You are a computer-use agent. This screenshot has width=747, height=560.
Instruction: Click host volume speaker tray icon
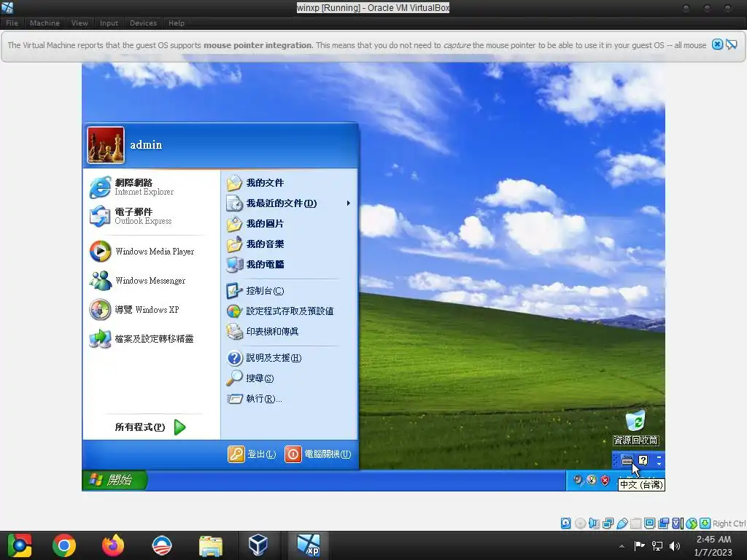point(675,545)
